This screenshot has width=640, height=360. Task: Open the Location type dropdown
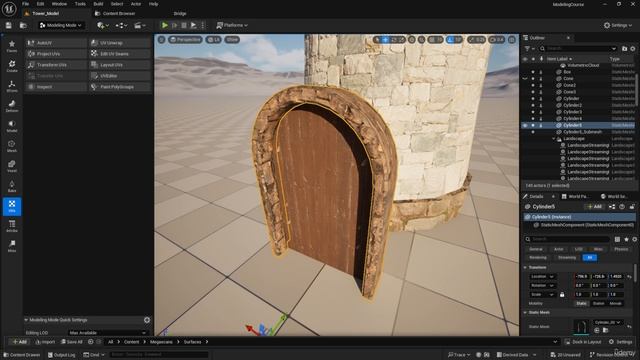542,277
